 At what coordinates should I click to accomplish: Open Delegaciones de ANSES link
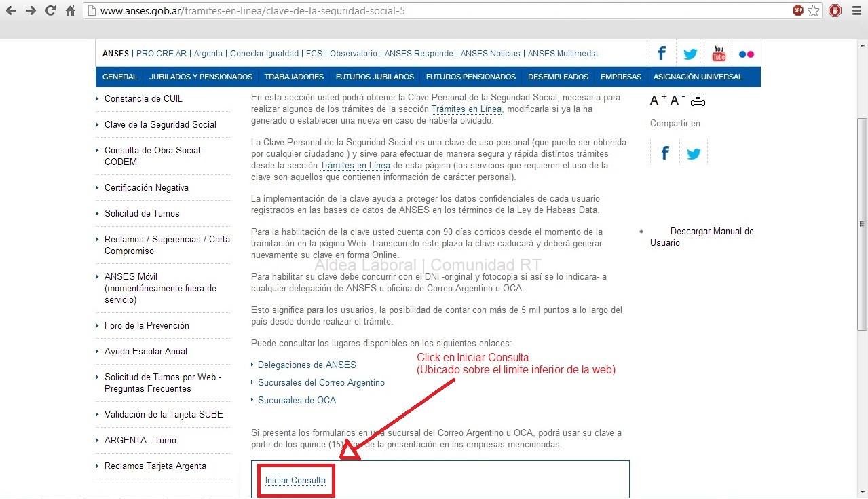tap(307, 365)
